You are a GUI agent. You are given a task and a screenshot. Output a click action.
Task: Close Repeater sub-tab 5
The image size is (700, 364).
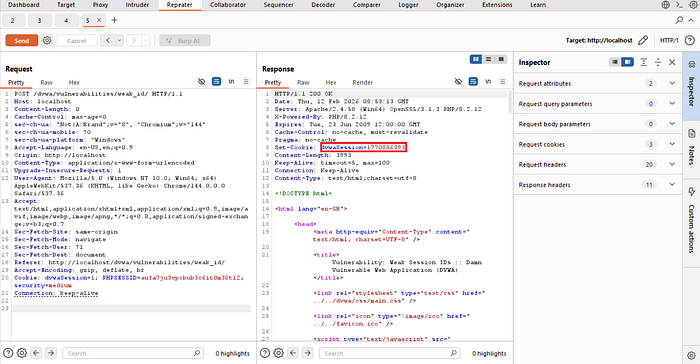coord(99,20)
